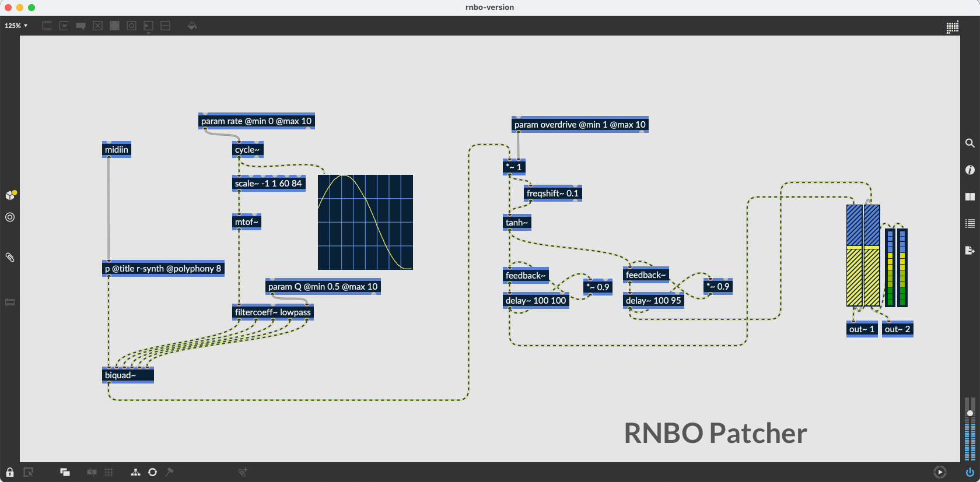980x482 pixels.
Task: Click the stacked windows icon in bottom bar
Action: pos(65,472)
